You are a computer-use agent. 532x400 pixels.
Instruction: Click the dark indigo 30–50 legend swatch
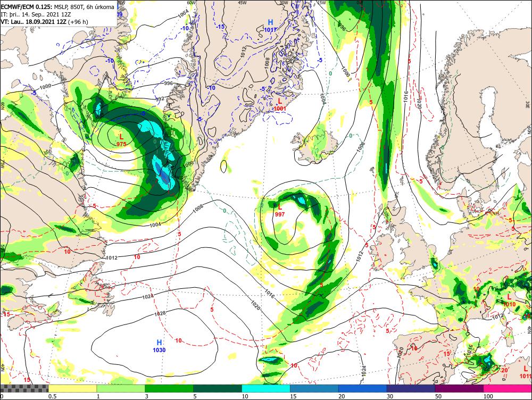click(x=411, y=388)
